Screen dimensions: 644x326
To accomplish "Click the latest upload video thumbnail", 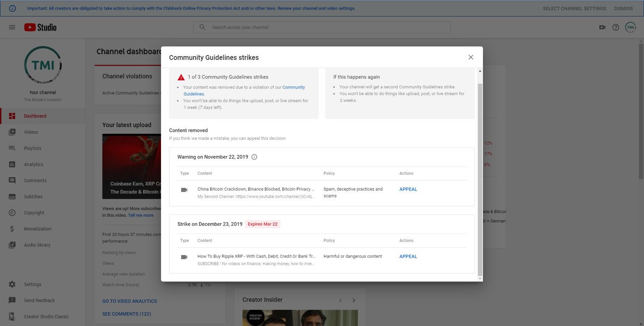I will tap(132, 167).
